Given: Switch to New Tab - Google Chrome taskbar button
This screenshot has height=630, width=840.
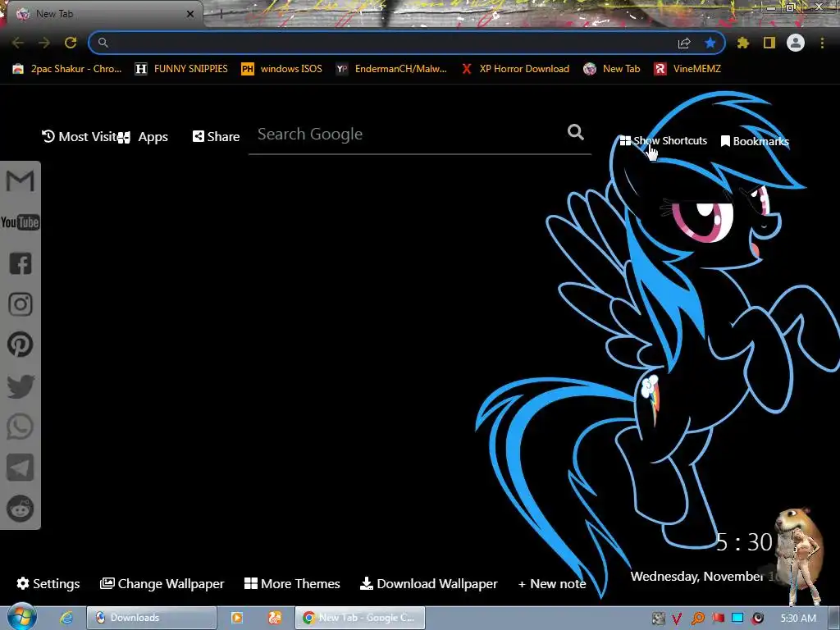Looking at the screenshot, I should pyautogui.click(x=360, y=618).
